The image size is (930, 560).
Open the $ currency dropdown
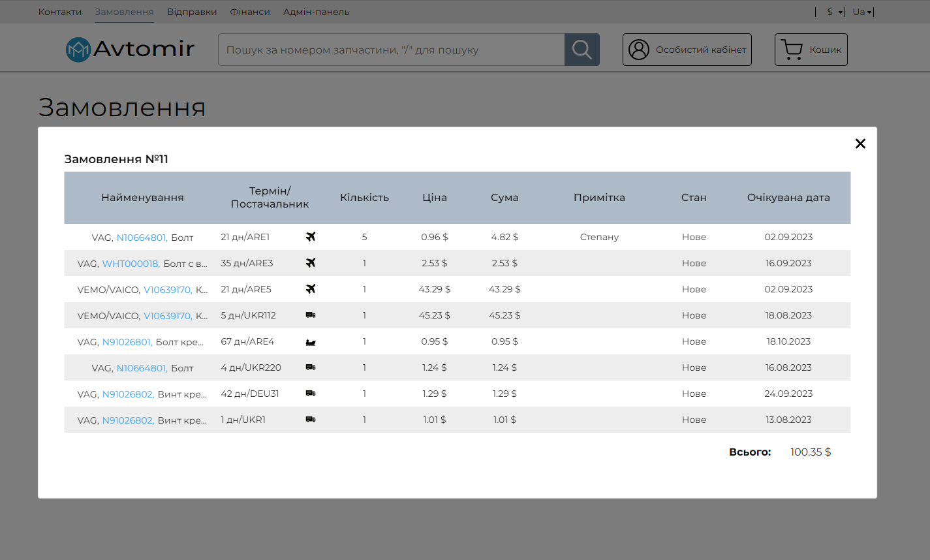click(x=835, y=12)
